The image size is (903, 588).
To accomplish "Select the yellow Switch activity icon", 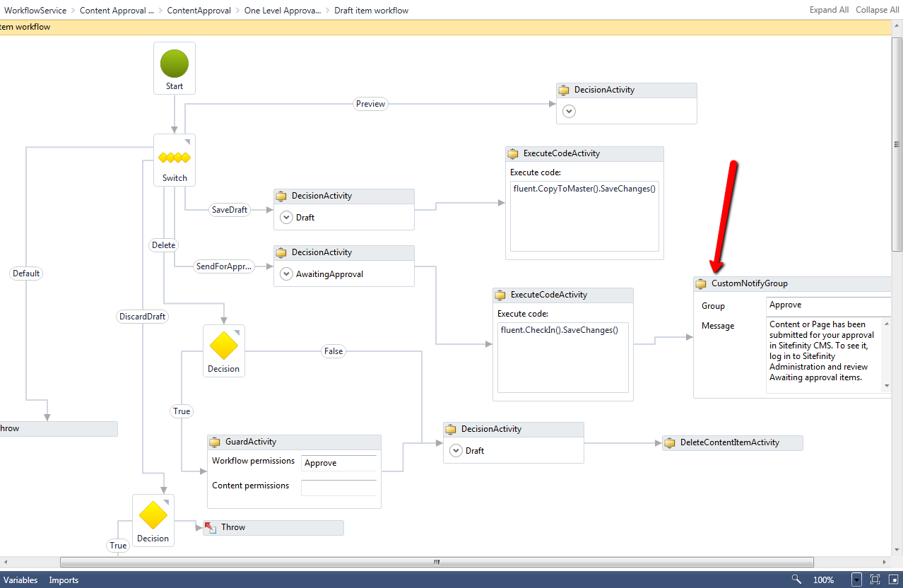I will click(x=175, y=157).
